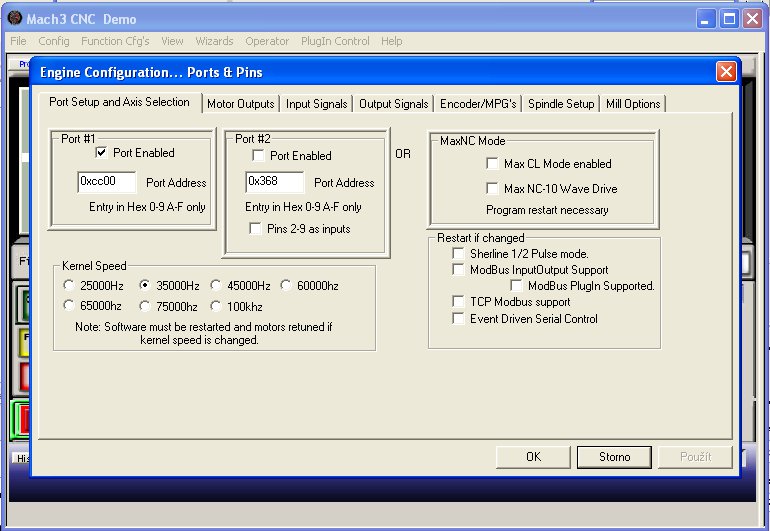Click the OK button
This screenshot has height=531, width=770.
pyautogui.click(x=533, y=457)
